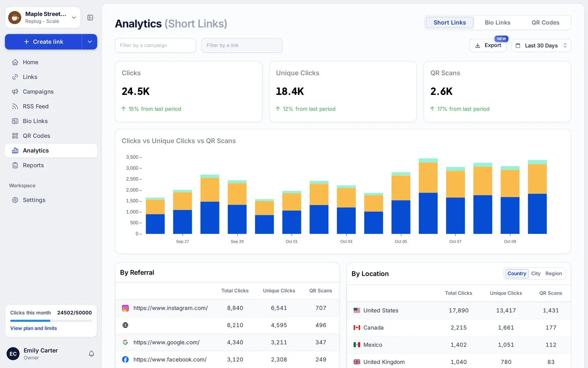
Task: Expand the Create link dropdown arrow
Action: (90, 42)
